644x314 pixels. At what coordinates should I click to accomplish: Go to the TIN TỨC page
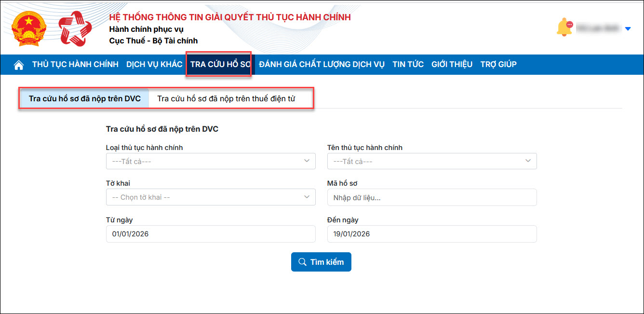(408, 65)
